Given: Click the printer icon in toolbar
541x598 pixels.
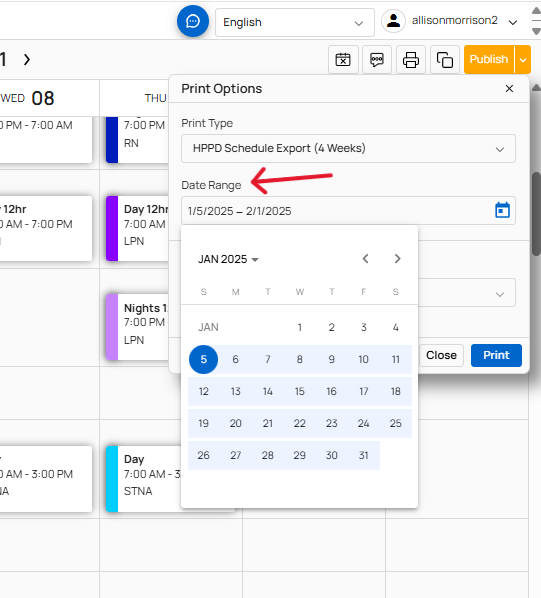Looking at the screenshot, I should (x=411, y=60).
